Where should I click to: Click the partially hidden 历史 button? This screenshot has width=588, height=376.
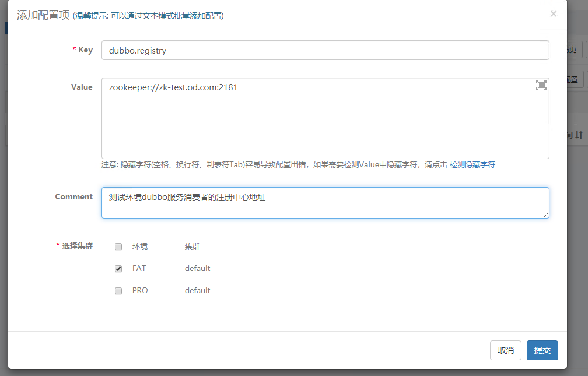pyautogui.click(x=574, y=50)
